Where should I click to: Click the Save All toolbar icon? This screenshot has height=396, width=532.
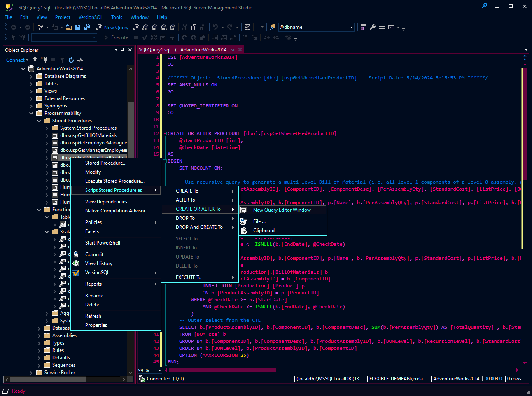pos(86,27)
